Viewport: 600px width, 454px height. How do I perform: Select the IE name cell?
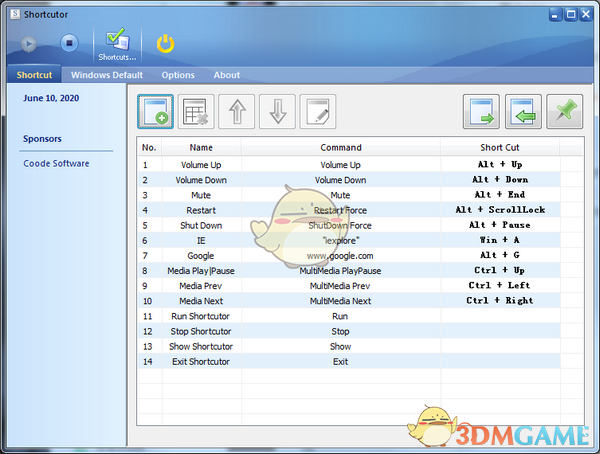[201, 240]
